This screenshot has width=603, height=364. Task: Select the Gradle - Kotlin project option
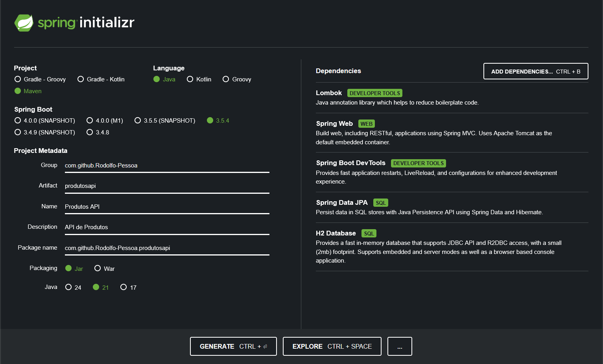click(101, 79)
